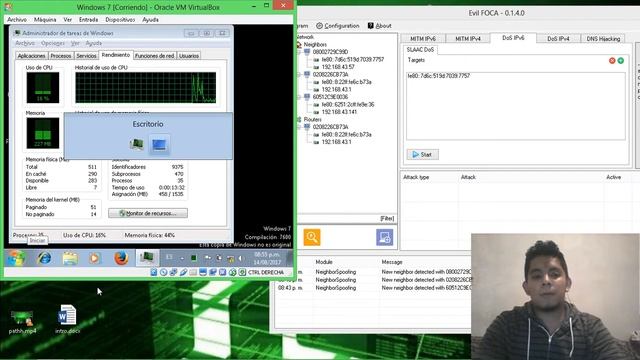Click the Routers node icon in Network tree
This screenshot has height=360, width=640.
coord(299,120)
